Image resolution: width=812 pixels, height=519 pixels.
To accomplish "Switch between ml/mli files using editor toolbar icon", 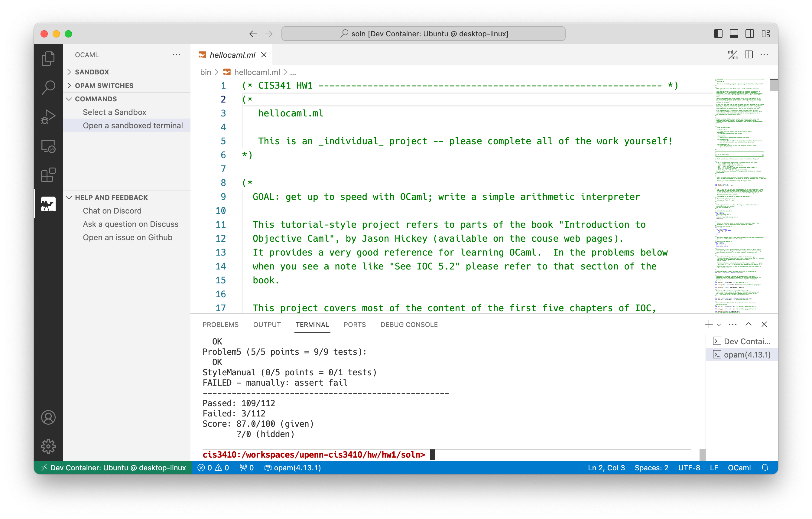I will point(732,54).
